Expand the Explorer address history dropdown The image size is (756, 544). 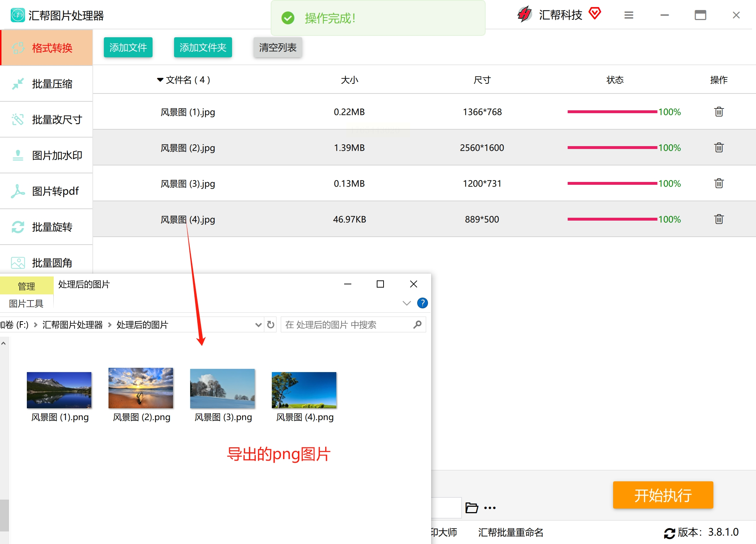coord(258,325)
